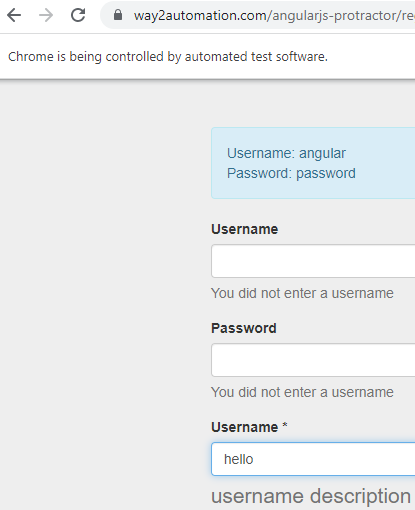Click the first Username label

pyautogui.click(x=245, y=229)
